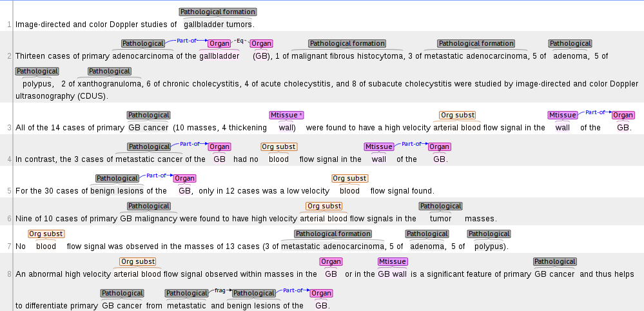Click the Pathological label over 'benign lesions' in sentence 8
The image size is (644, 311).
pos(254,294)
